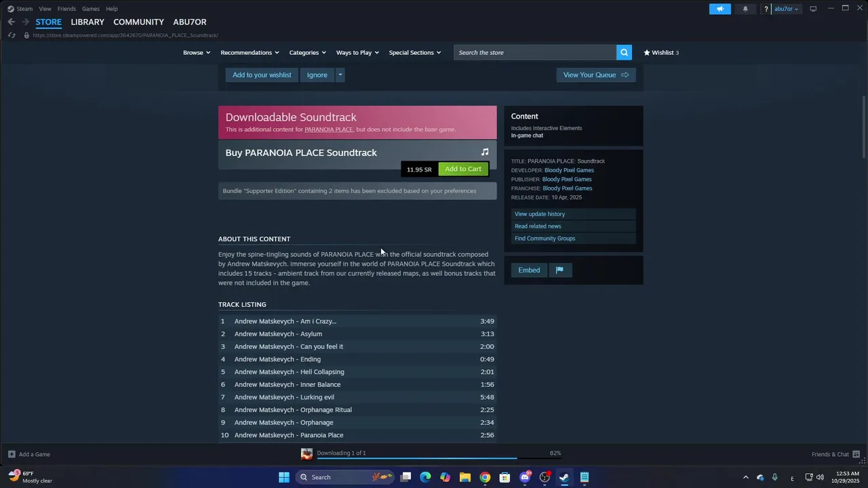Open the abu7or account dropdown
The image size is (868, 488).
click(x=787, y=9)
